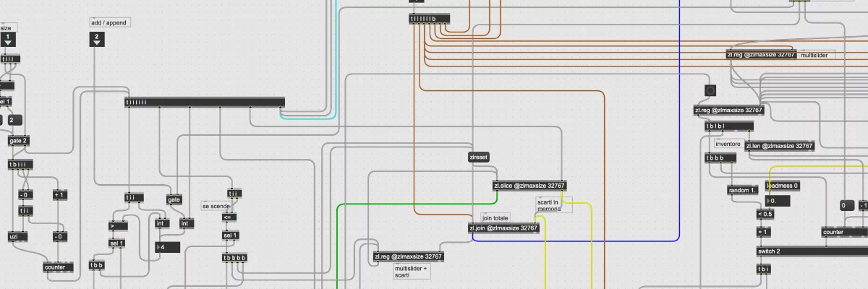This screenshot has width=868, height=289.
Task: Select the loadmess 0 object
Action: point(783,186)
